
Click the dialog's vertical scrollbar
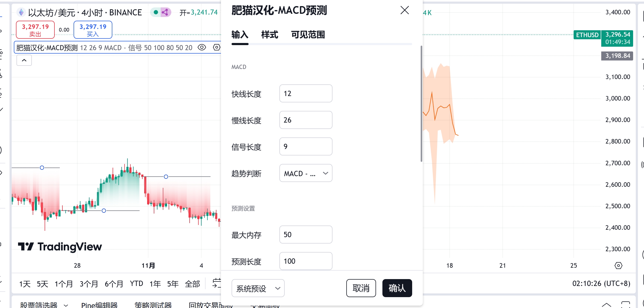tap(421, 103)
